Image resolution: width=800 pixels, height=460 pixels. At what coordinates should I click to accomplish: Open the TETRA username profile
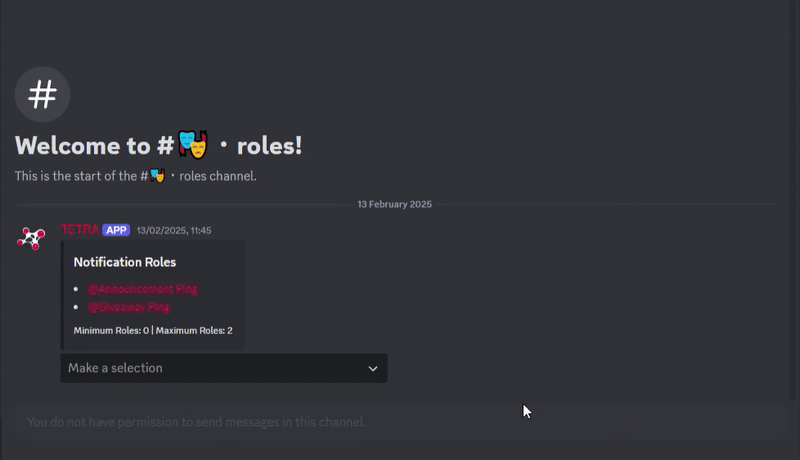point(80,230)
